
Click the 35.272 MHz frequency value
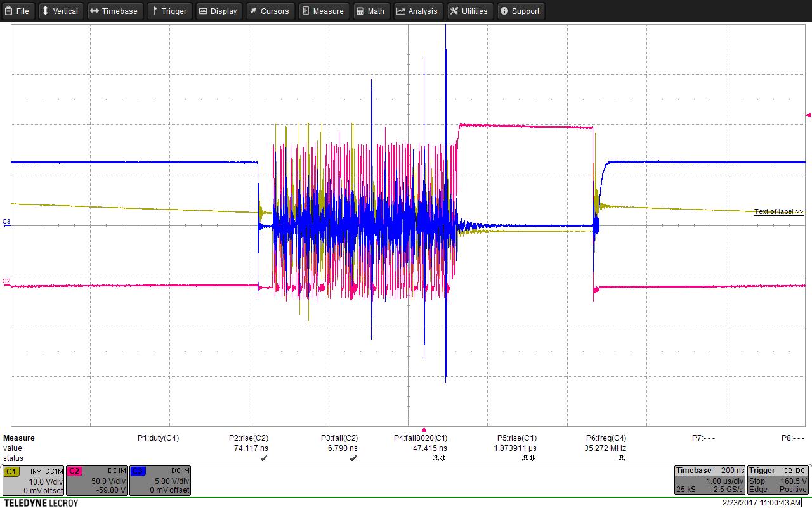coord(605,448)
